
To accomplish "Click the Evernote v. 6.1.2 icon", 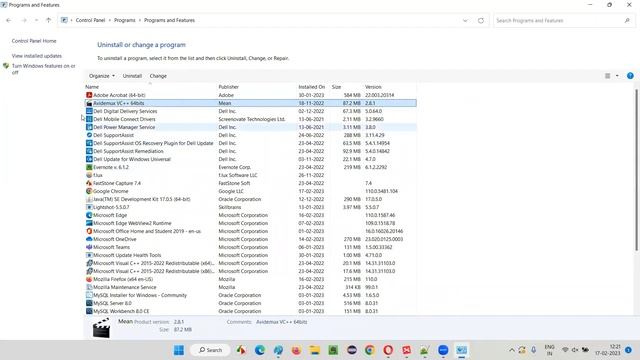I will tap(89, 167).
